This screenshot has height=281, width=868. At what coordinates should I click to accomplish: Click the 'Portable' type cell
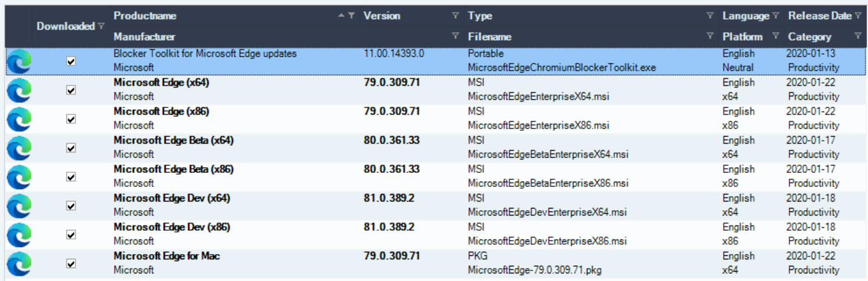tap(485, 54)
